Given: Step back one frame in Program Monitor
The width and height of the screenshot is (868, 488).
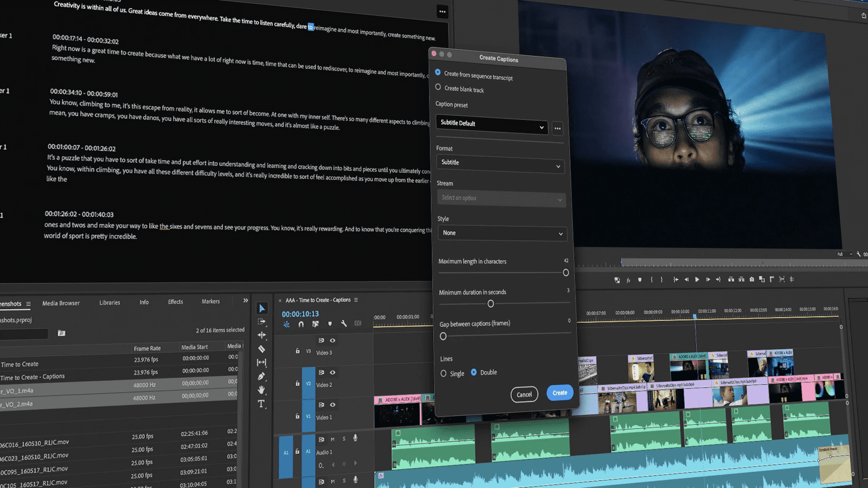Looking at the screenshot, I should [686, 279].
